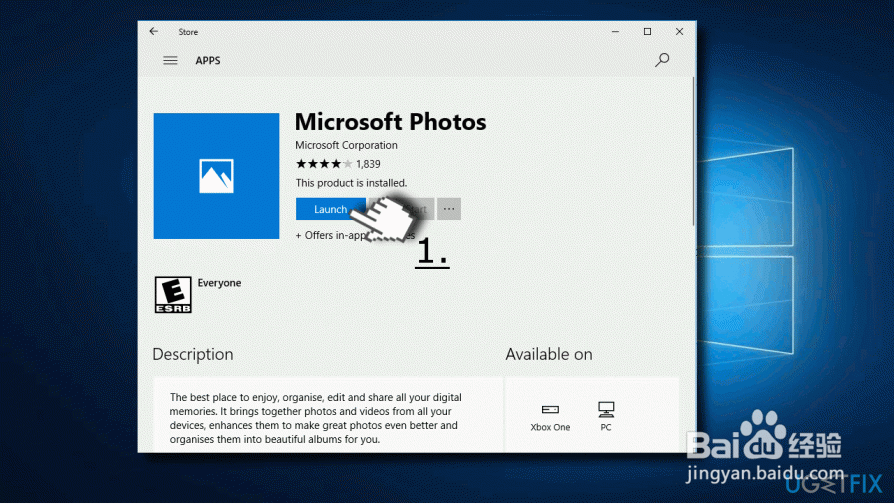This screenshot has height=504, width=894.
Task: Go back using the Store back arrow
Action: pos(153,31)
